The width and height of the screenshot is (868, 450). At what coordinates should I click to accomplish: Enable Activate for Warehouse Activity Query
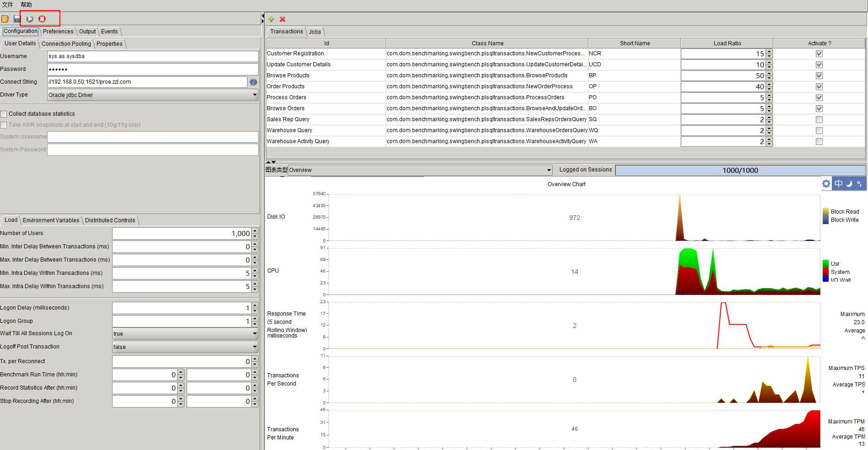tap(819, 141)
